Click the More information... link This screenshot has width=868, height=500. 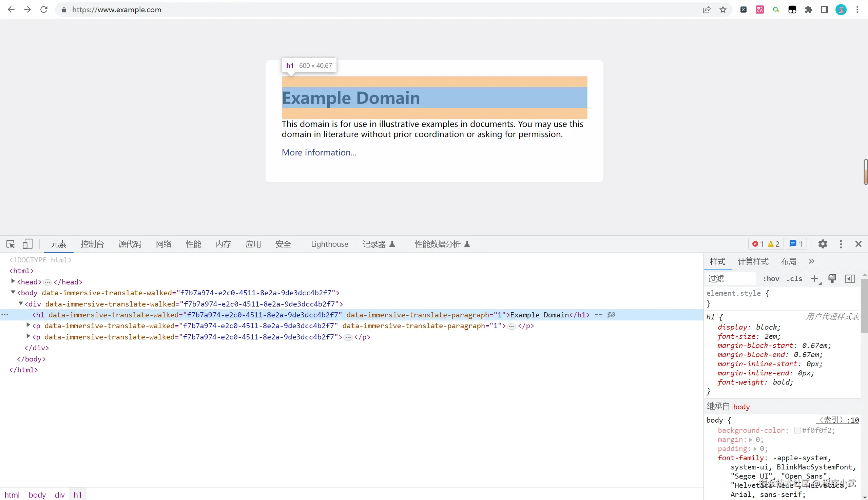319,152
